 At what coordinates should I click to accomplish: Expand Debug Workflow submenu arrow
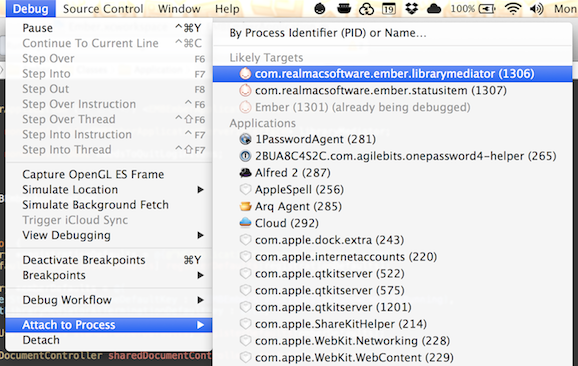point(200,300)
